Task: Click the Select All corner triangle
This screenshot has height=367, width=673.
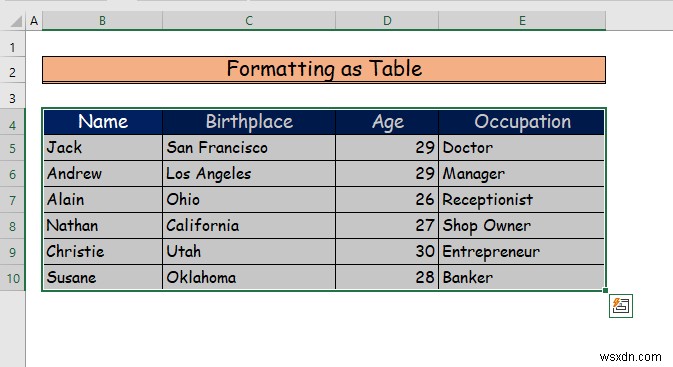Action: tap(16, 21)
